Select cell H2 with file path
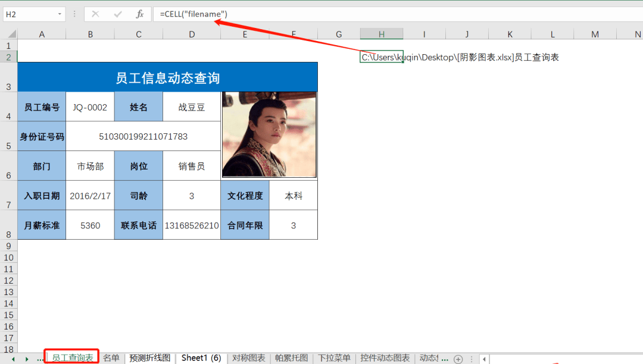The height and width of the screenshot is (364, 643). tap(382, 57)
